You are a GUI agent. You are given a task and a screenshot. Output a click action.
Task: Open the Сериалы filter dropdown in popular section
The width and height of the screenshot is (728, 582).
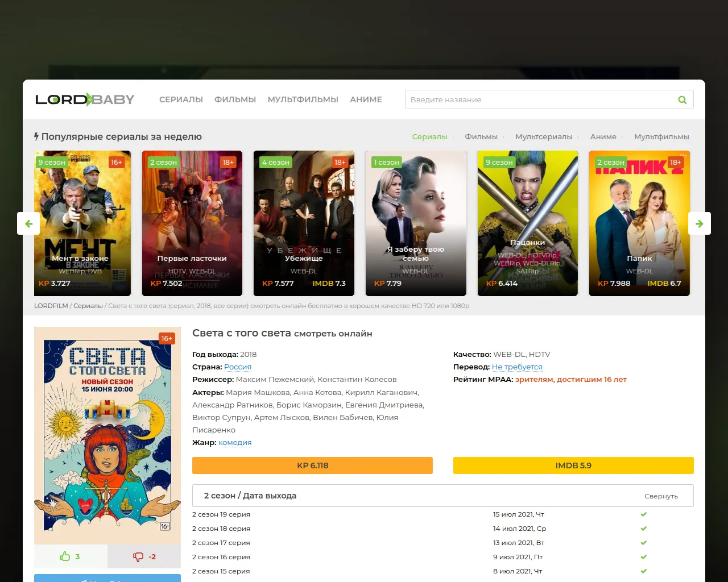[x=429, y=136]
